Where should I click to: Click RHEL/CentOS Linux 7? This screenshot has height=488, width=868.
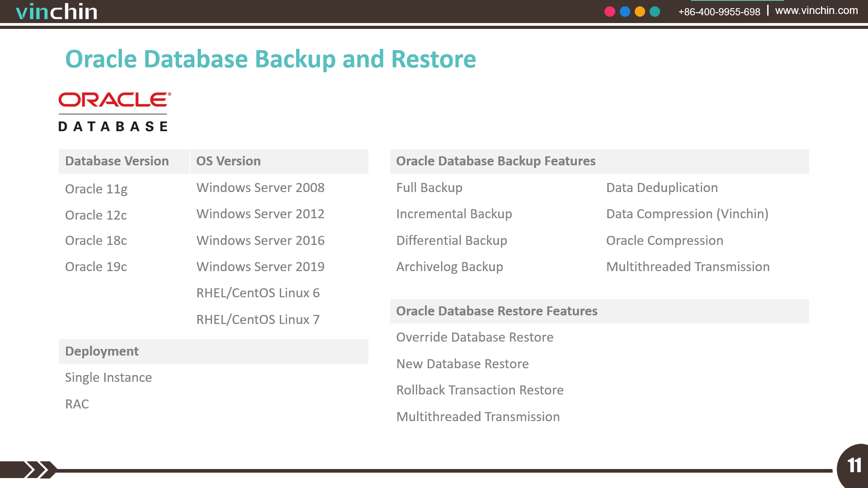pyautogui.click(x=258, y=319)
